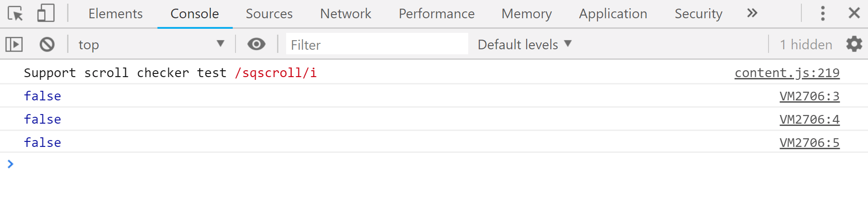
Task: Toggle the device toolbar icon
Action: [46, 13]
